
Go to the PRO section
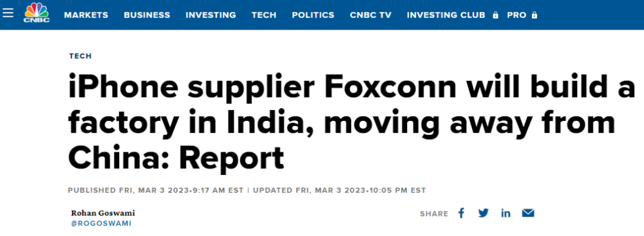516,15
